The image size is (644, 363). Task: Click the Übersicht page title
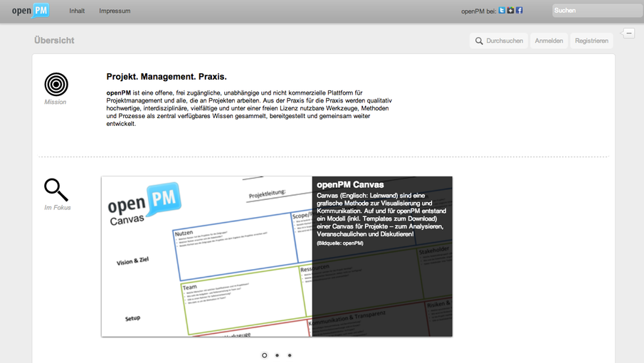pyautogui.click(x=54, y=41)
